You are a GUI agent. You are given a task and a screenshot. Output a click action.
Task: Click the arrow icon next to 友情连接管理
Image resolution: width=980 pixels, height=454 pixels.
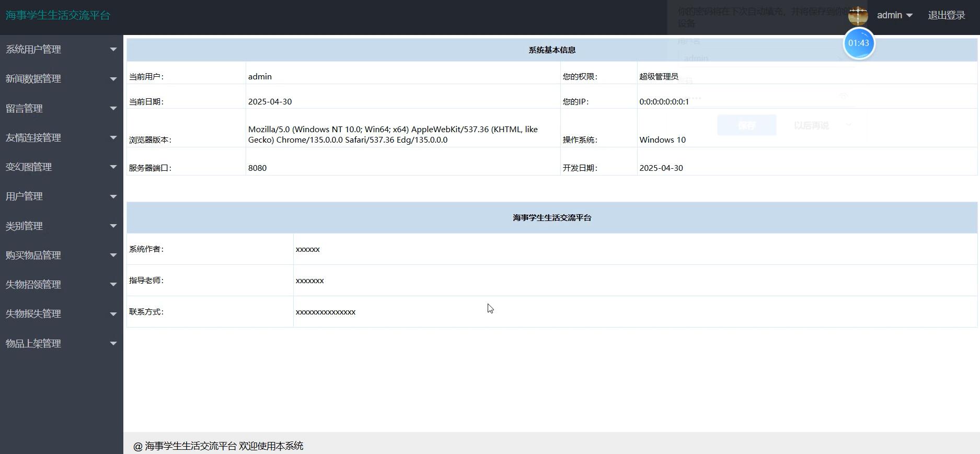[x=113, y=138]
